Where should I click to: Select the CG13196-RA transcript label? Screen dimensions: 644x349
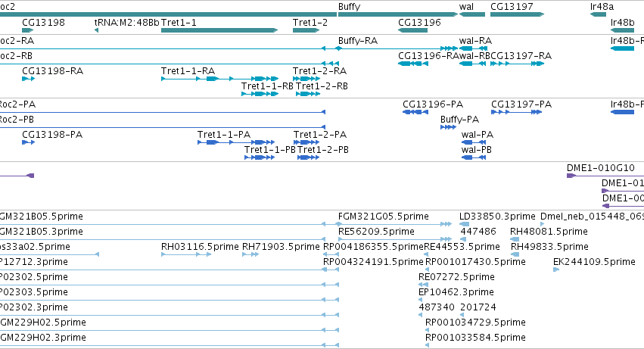[428, 56]
